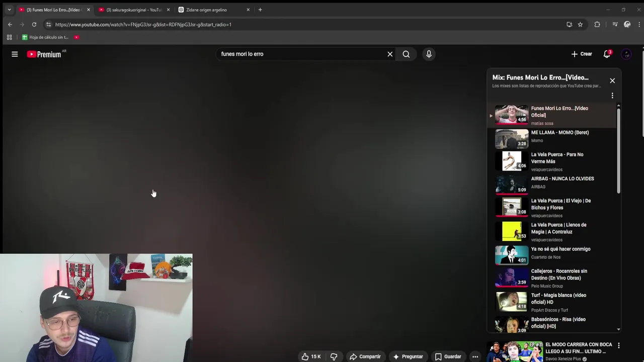Screen dimensions: 644x362
Task: Start voice search with the microphone
Action: [x=429, y=54]
